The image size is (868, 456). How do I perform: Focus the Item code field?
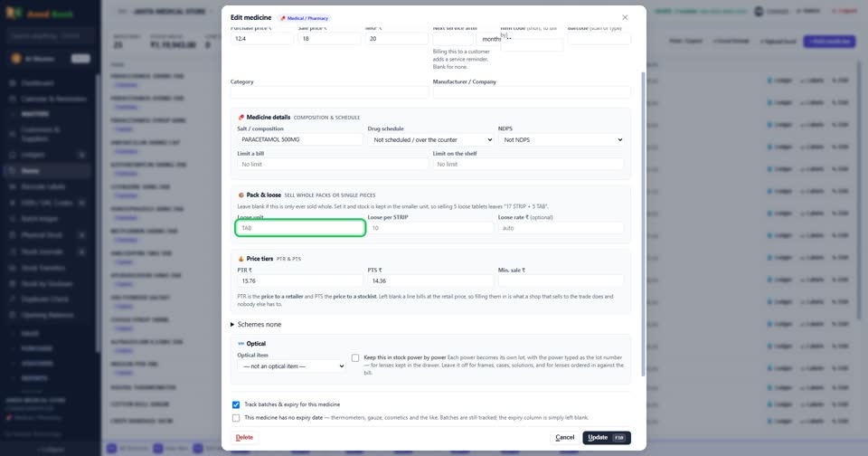pos(532,45)
